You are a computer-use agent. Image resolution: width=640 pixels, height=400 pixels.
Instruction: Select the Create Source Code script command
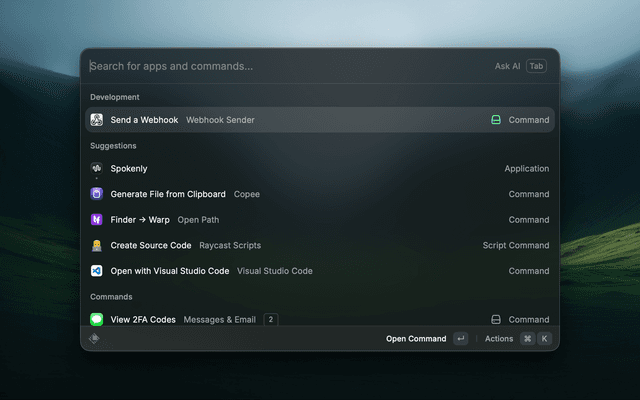click(320, 245)
